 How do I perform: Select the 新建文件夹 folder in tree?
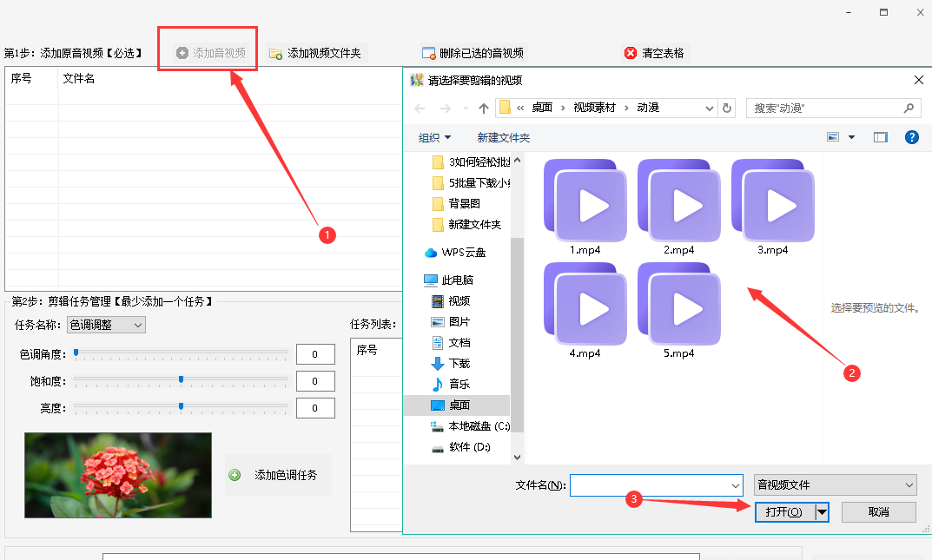(467, 225)
